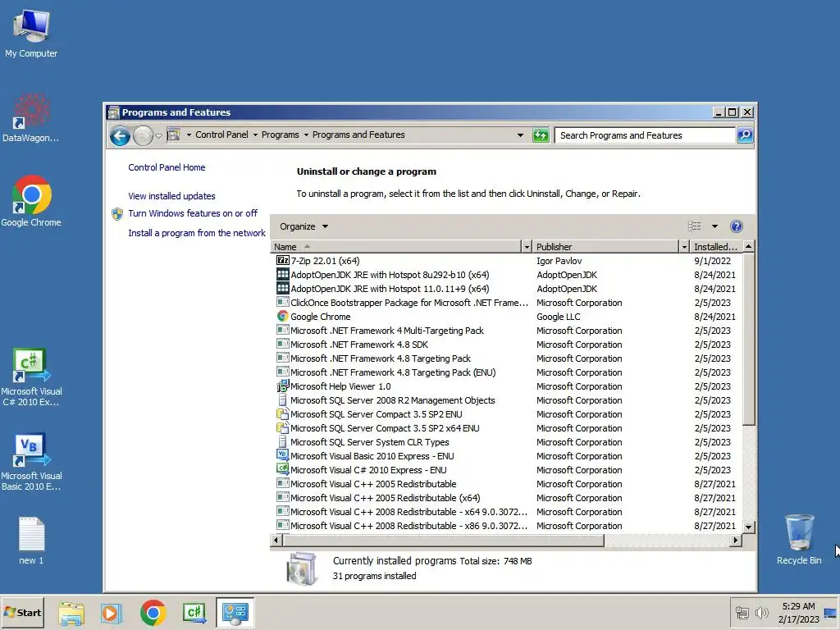Sort by Publisher column header
The width and height of the screenshot is (840, 630).
tap(605, 246)
